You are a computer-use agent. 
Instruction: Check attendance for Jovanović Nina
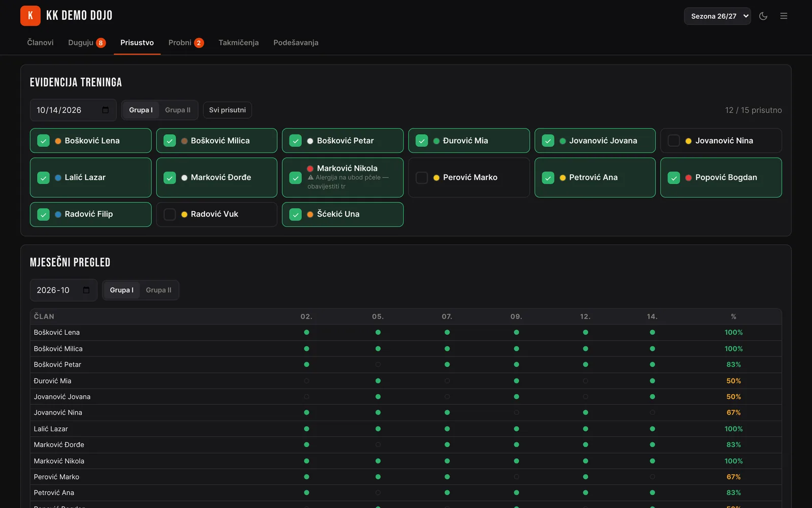coord(674,141)
